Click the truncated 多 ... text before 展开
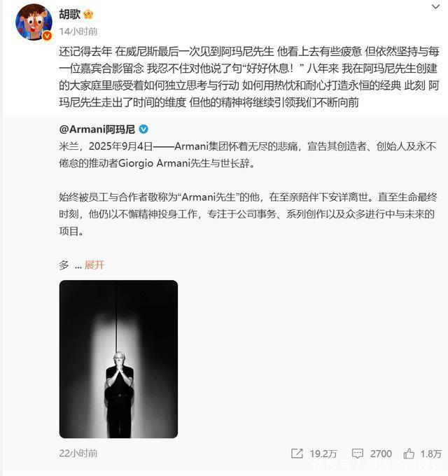 (71, 265)
